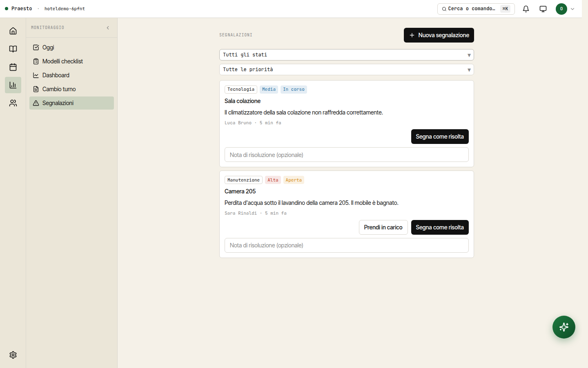
Task: Collapse the Monitoraggio sidebar panel
Action: (108, 28)
